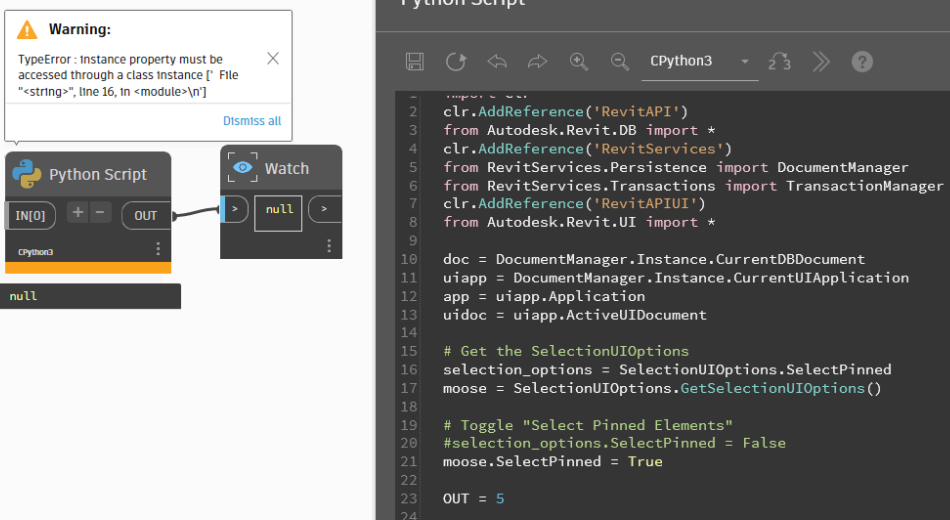
Task: Click the Watch node eye icon
Action: click(x=242, y=167)
